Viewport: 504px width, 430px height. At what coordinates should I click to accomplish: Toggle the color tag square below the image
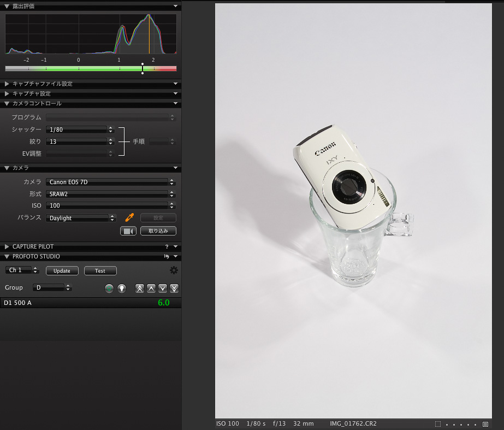coord(438,424)
